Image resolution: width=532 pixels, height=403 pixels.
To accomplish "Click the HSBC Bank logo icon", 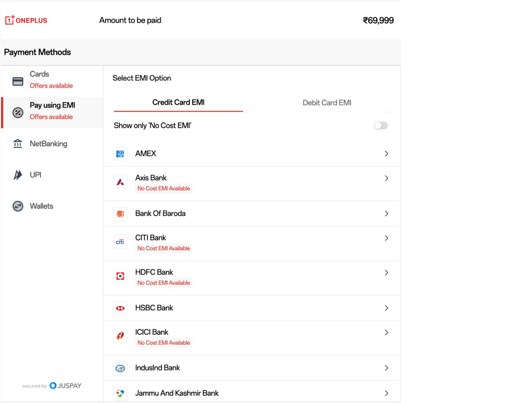I will click(120, 308).
